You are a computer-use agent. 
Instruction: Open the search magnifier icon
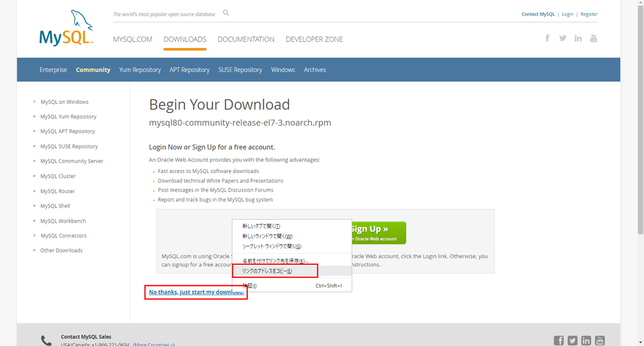coord(226,13)
